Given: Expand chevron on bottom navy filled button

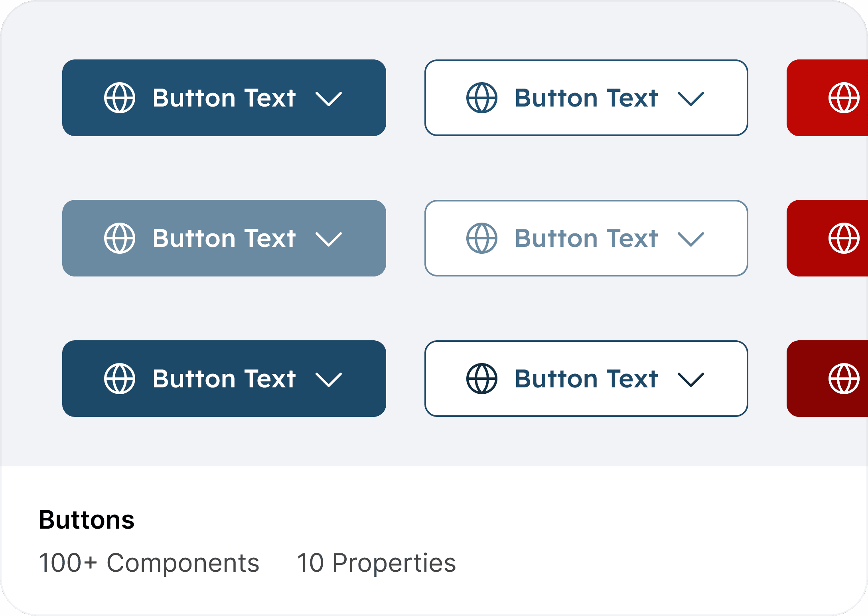Looking at the screenshot, I should pos(329,379).
